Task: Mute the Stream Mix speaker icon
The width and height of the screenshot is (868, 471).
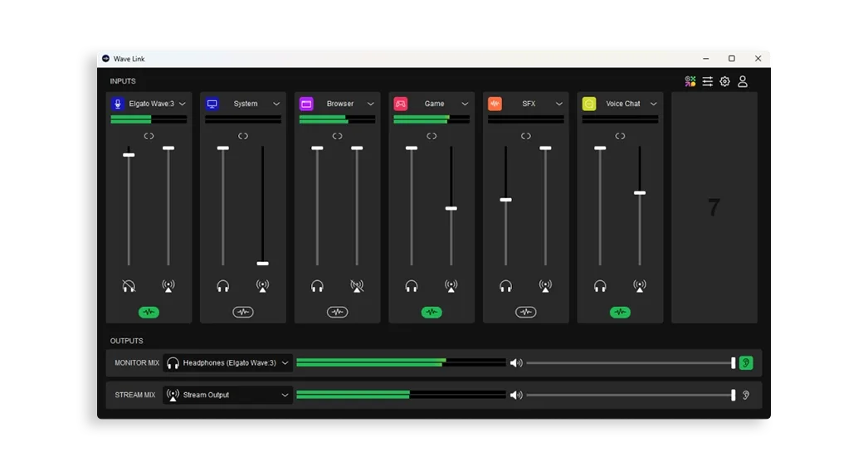Action: 516,396
